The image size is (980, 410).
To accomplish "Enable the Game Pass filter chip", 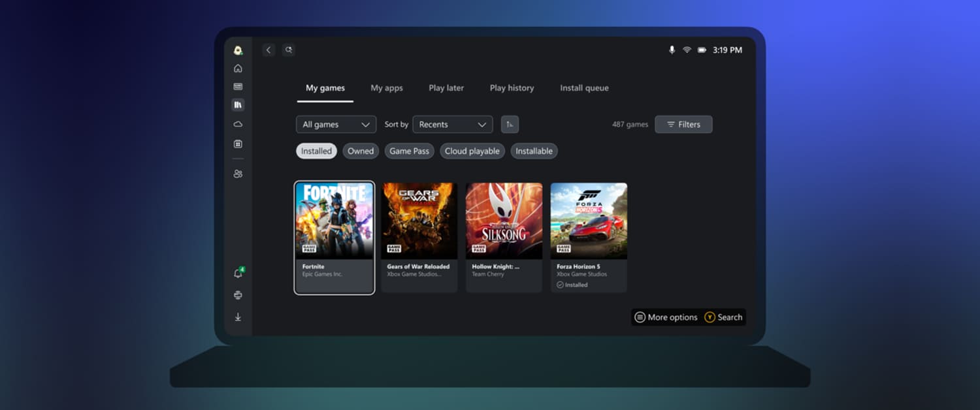I will (409, 151).
